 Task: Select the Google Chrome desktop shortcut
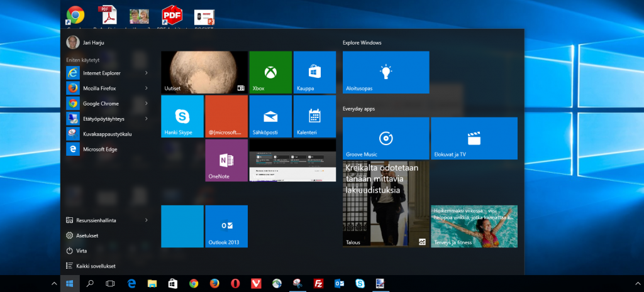(75, 16)
